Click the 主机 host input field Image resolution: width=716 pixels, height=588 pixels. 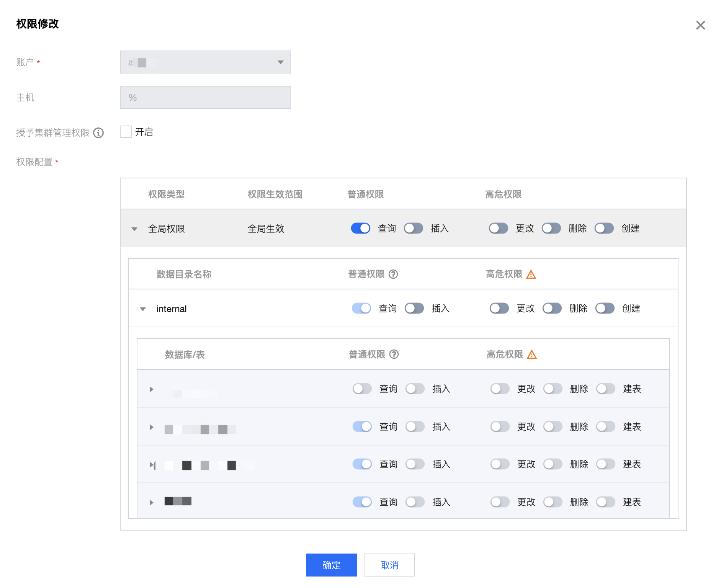(x=205, y=97)
